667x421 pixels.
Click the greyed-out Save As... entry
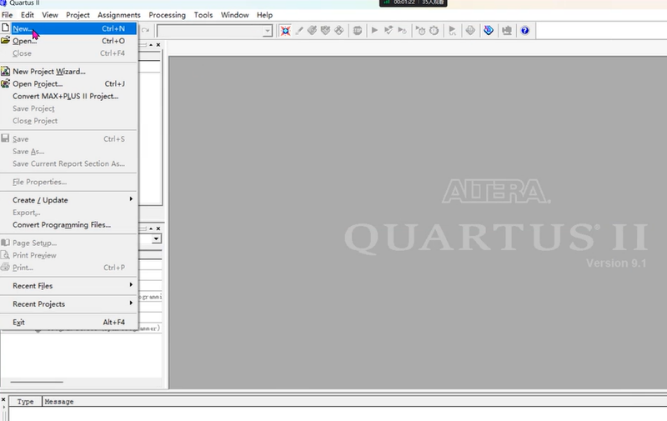(x=69, y=151)
